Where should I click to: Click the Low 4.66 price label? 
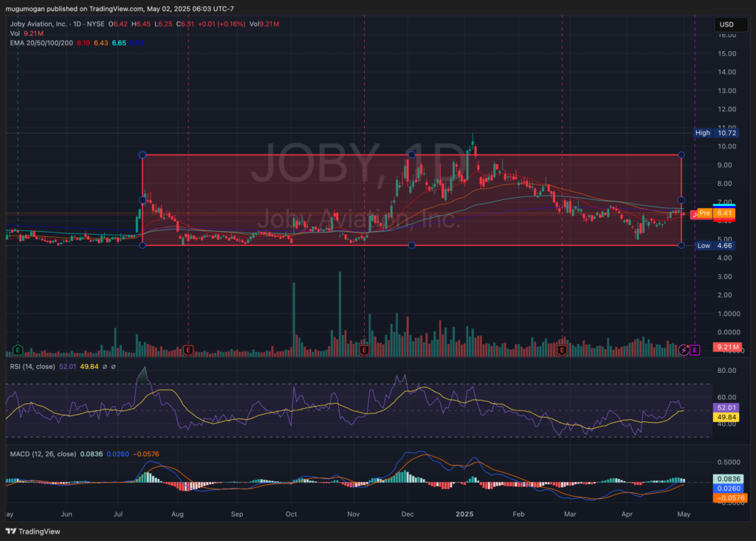click(715, 246)
